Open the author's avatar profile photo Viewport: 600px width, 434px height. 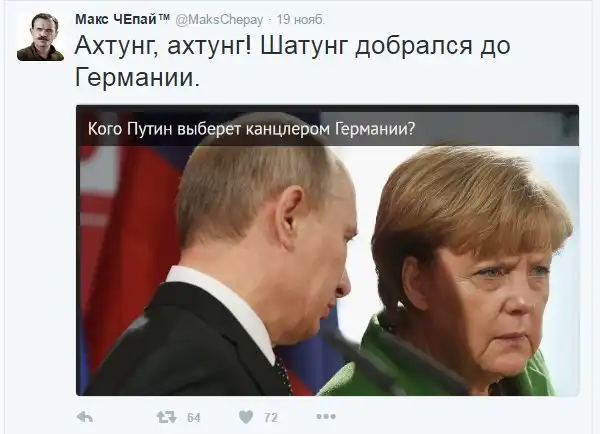(x=40, y=37)
